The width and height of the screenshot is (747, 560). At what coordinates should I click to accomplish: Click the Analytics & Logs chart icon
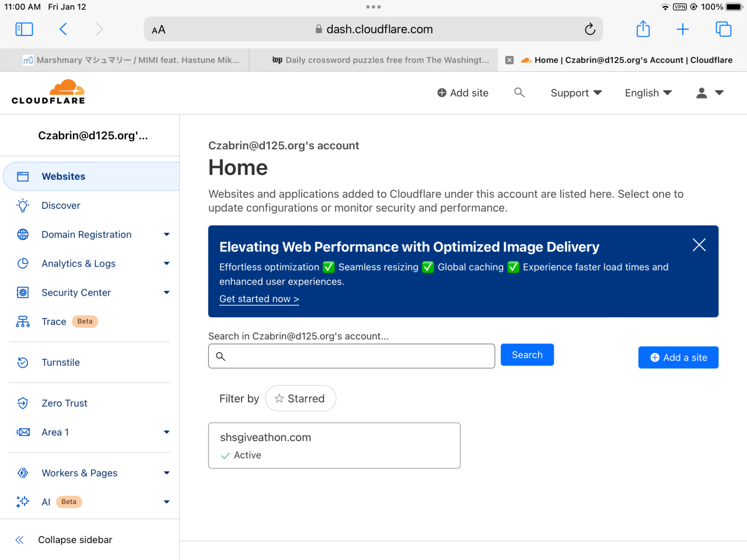23,264
